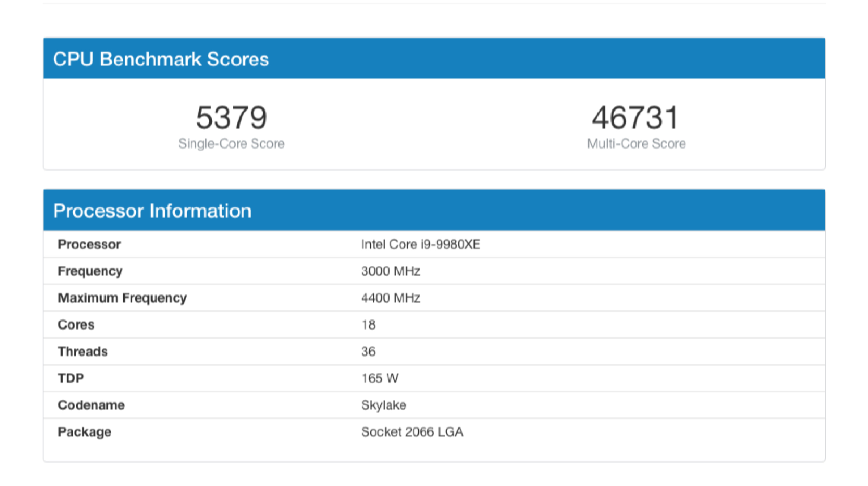Select the Intel Core i9-9980XE text
Screen dimensions: 868x486
click(x=420, y=245)
